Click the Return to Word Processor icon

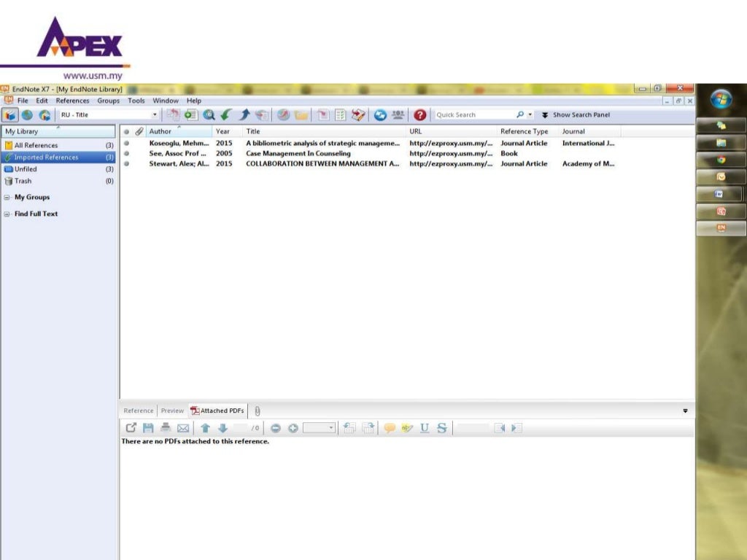pyautogui.click(x=358, y=114)
